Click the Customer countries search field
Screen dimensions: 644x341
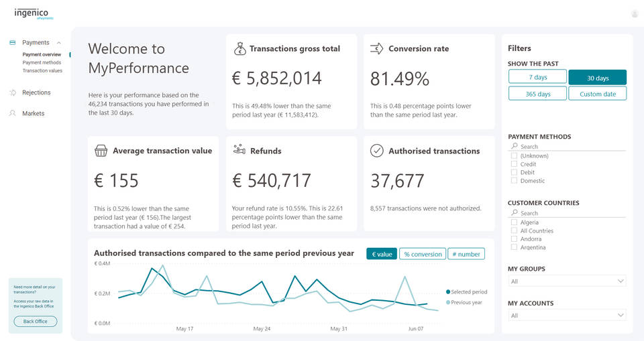568,213
